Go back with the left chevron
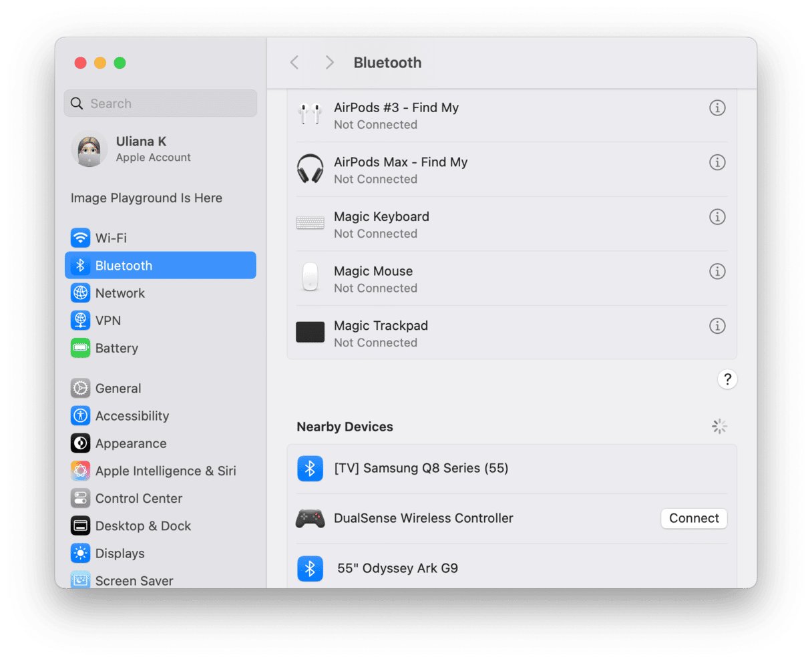This screenshot has width=812, height=661. click(x=294, y=63)
